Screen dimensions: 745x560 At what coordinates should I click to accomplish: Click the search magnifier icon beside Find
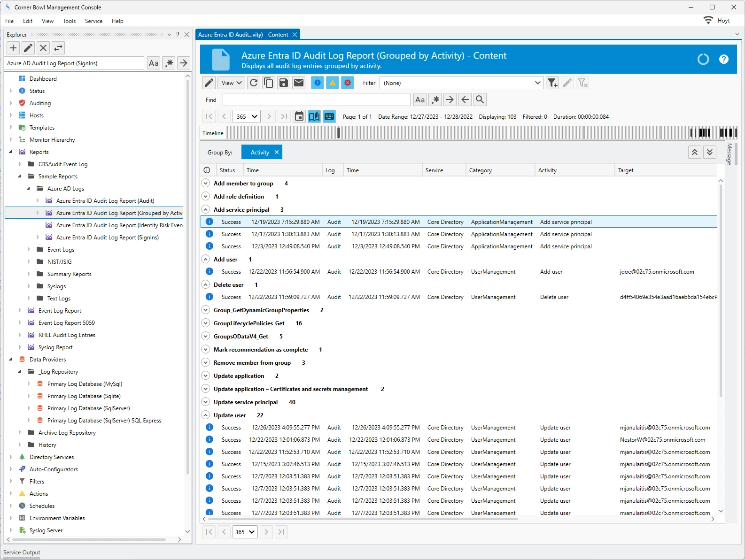click(x=480, y=100)
